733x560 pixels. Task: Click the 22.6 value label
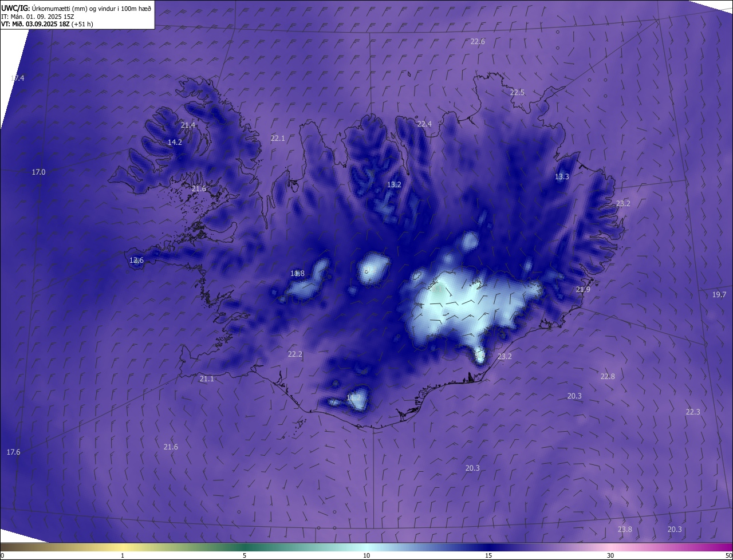click(478, 42)
